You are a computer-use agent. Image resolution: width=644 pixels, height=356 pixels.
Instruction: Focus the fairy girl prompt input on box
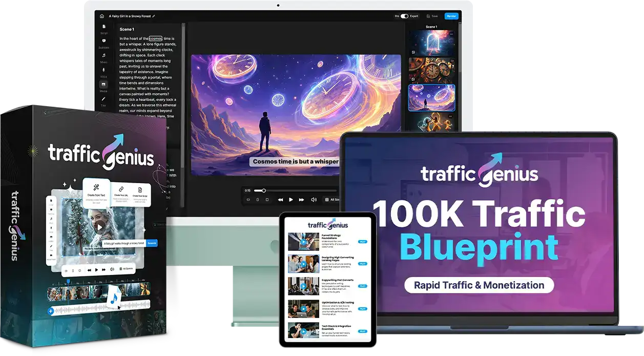tap(125, 244)
